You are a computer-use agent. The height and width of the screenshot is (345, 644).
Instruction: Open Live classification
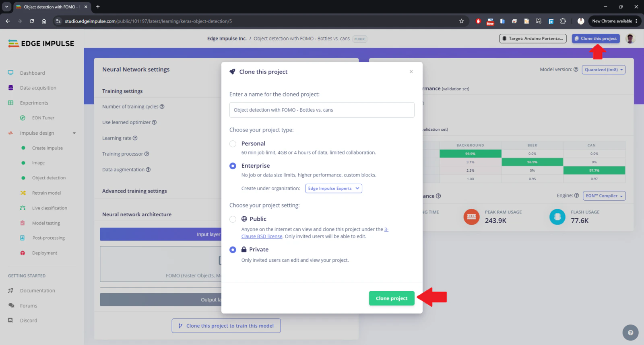pos(50,208)
